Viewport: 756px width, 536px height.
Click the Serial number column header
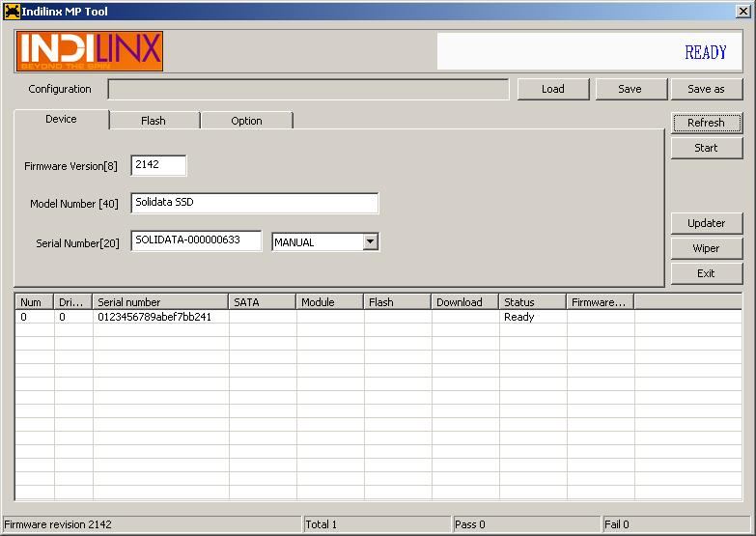point(160,302)
